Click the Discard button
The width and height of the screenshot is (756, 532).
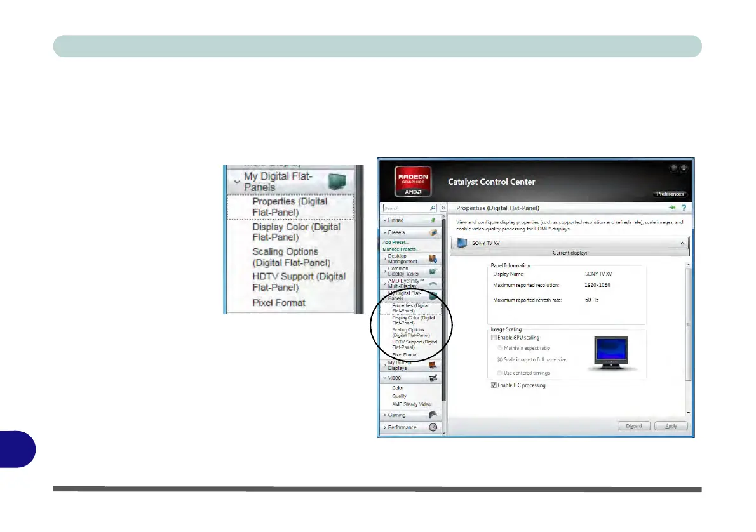634,426
